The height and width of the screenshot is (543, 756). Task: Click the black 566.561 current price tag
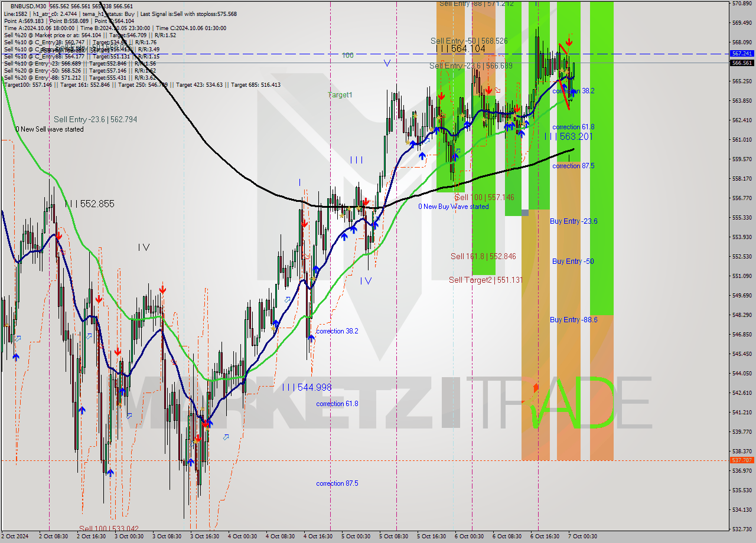(742, 63)
